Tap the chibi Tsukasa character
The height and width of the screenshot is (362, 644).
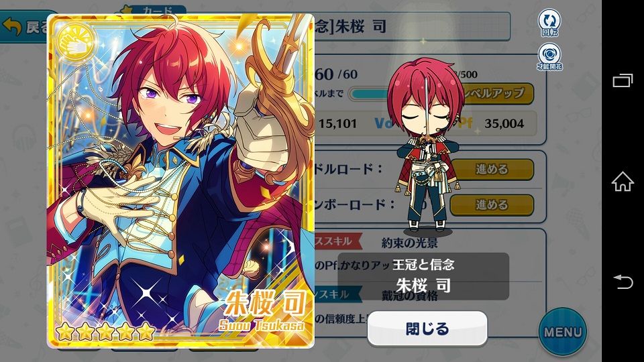pyautogui.click(x=426, y=145)
